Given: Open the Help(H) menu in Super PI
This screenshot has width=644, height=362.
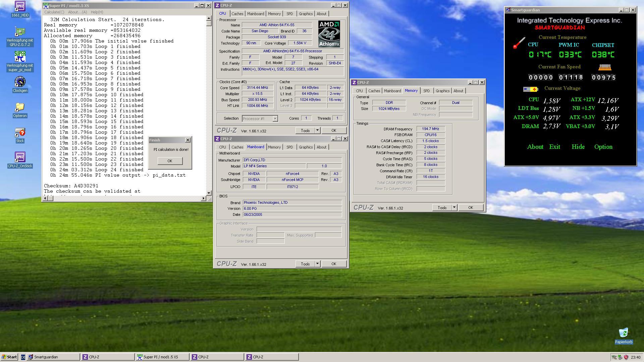Looking at the screenshot, I should (97, 12).
